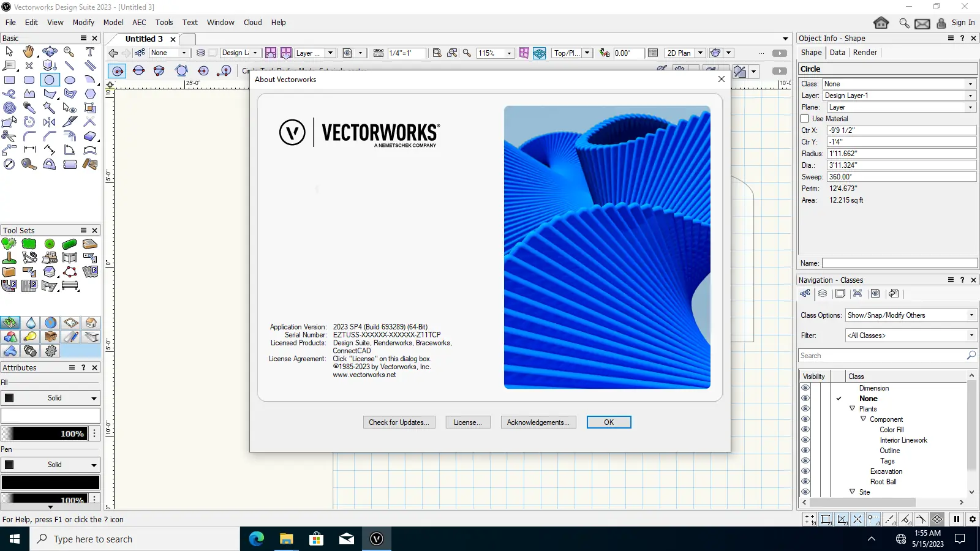Select the Spiral tool
Image resolution: width=980 pixels, height=551 pixels.
[x=9, y=108]
